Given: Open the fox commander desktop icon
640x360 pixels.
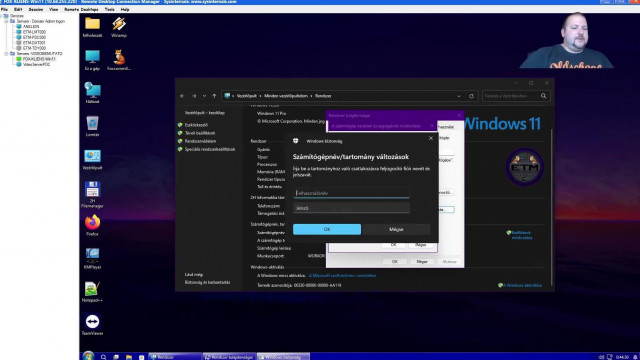Looking at the screenshot, I should 119,60.
